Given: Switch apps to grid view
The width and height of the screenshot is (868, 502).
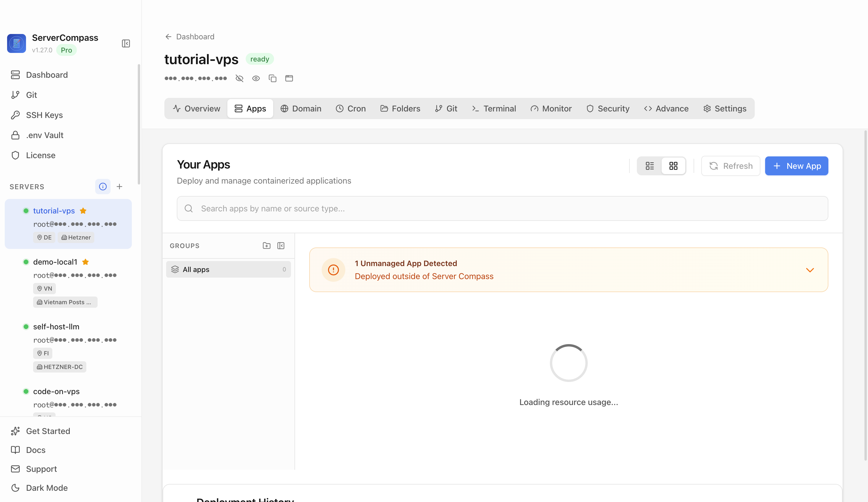Looking at the screenshot, I should [673, 166].
